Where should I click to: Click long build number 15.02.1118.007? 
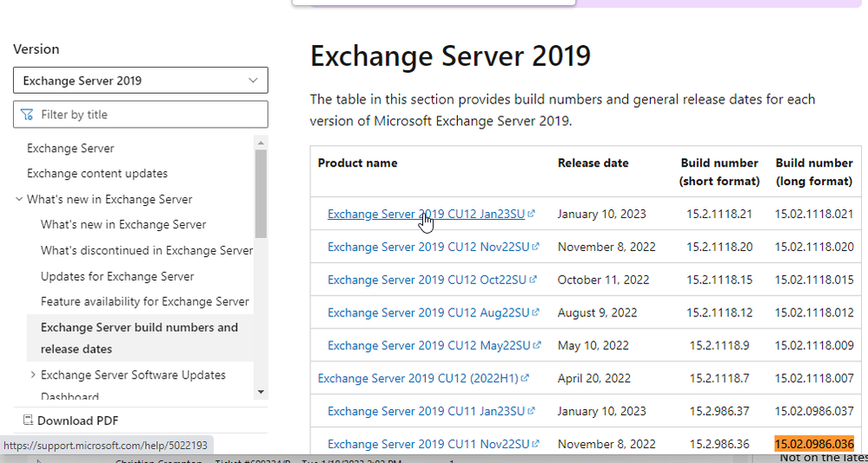point(814,379)
